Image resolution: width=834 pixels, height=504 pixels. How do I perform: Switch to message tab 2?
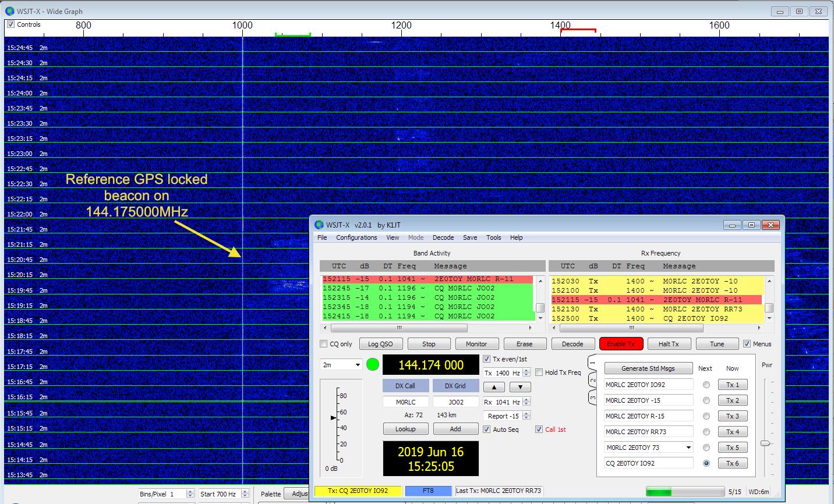point(593,380)
